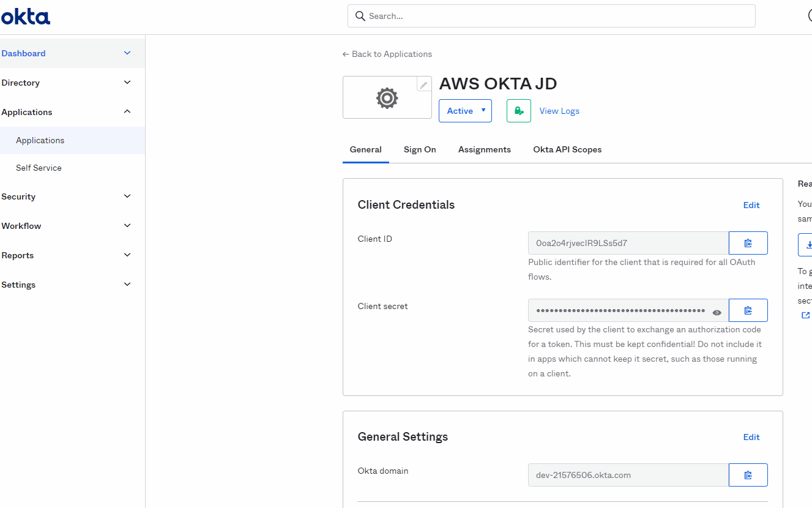812x508 pixels.
Task: Edit the app logo with pencil icon
Action: coord(424,84)
